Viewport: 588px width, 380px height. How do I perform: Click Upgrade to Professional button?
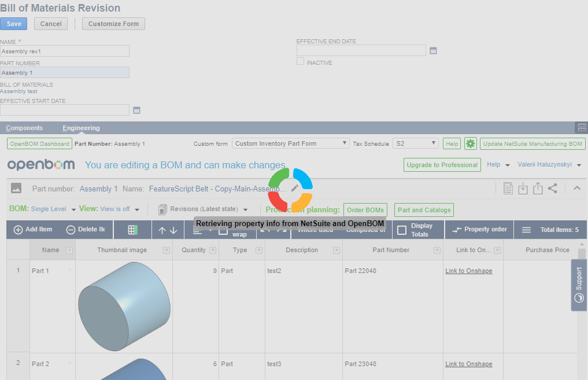[442, 165]
